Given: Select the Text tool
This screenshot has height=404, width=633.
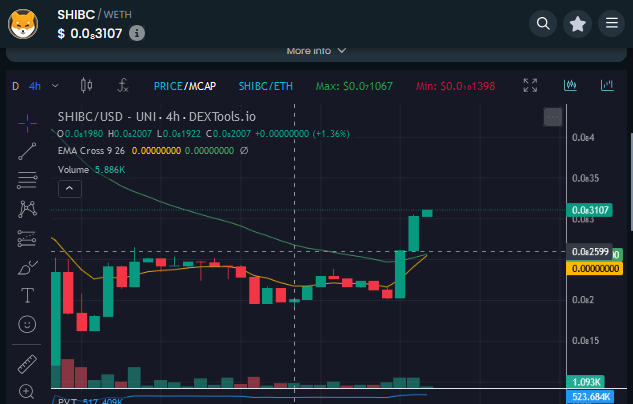Looking at the screenshot, I should [27, 295].
